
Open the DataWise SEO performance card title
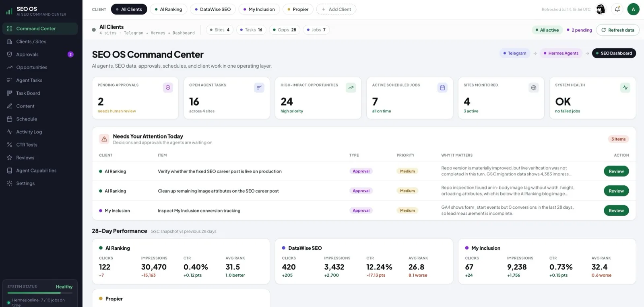[x=305, y=248]
